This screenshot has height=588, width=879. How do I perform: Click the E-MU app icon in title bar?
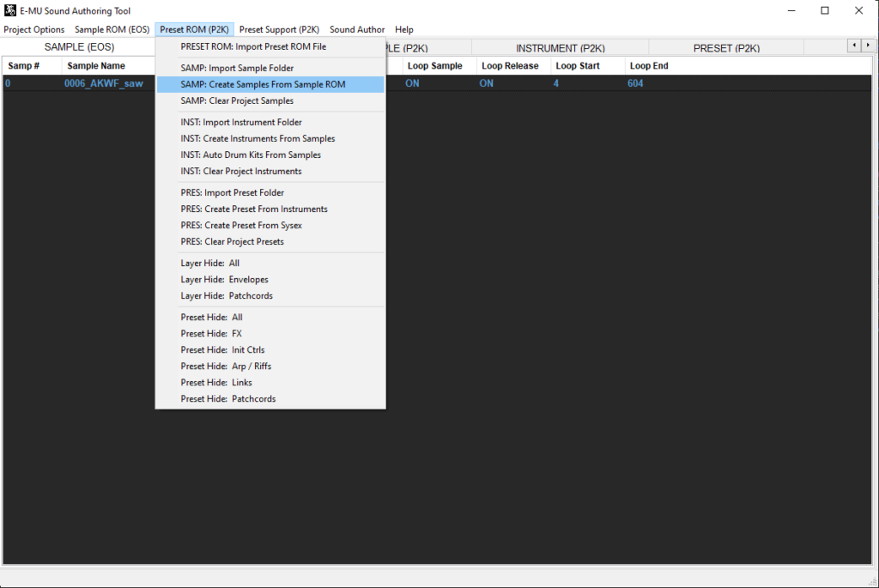point(10,10)
